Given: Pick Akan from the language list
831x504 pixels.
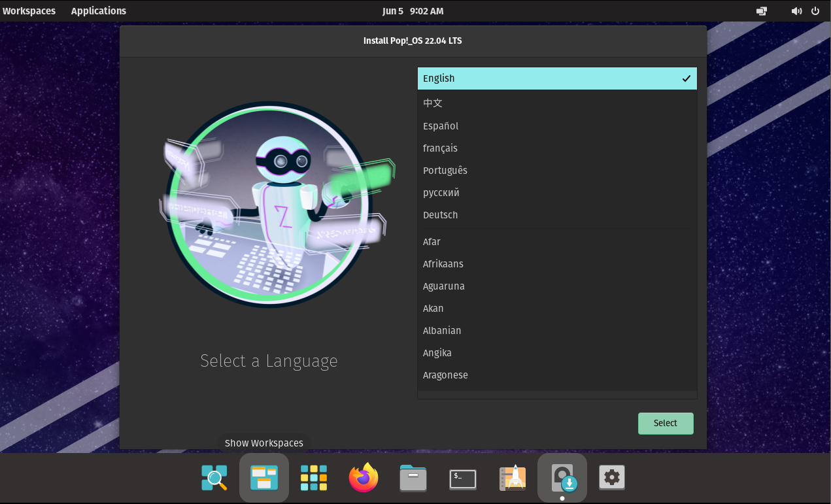Looking at the screenshot, I should (x=557, y=309).
